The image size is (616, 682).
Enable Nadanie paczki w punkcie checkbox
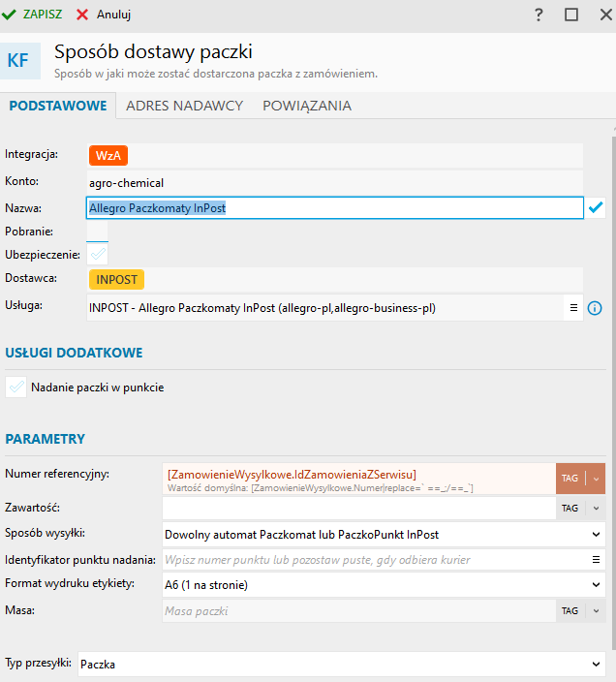[15, 387]
